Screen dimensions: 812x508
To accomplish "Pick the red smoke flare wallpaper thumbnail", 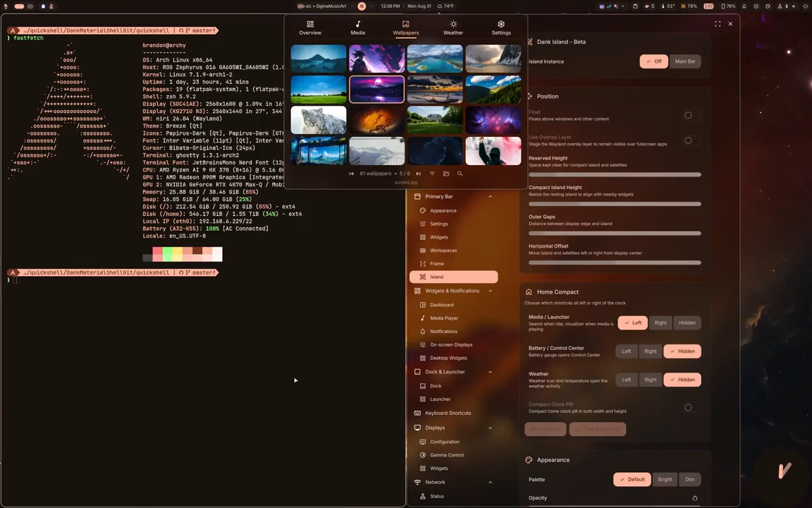I will coord(493,151).
